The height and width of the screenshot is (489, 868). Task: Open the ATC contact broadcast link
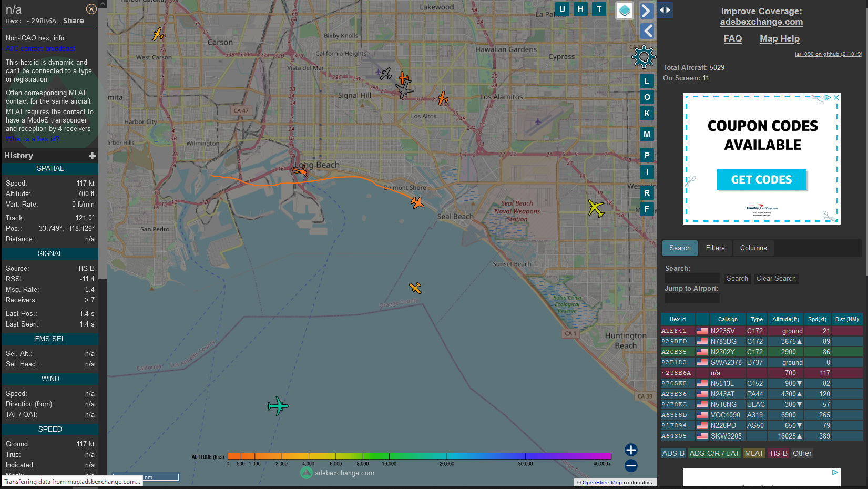click(x=40, y=49)
